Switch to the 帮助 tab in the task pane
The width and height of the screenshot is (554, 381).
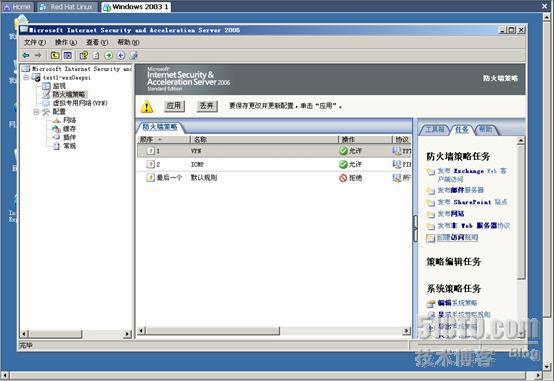(486, 130)
